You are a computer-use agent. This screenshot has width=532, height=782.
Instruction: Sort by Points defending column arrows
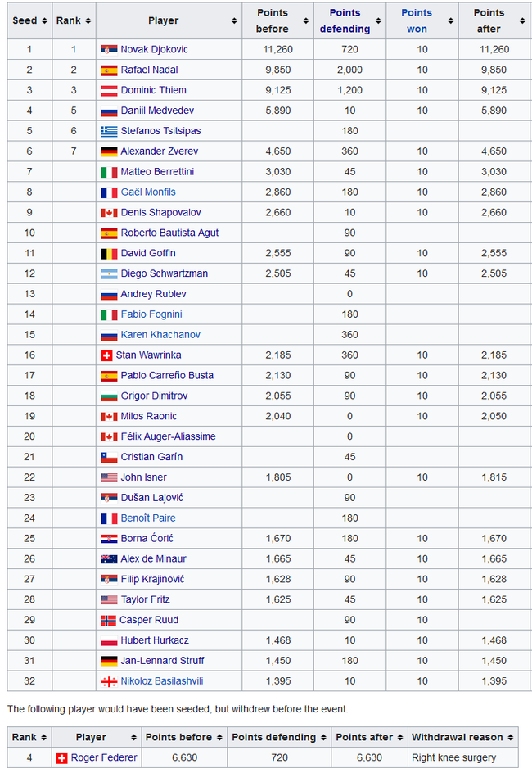(378, 21)
